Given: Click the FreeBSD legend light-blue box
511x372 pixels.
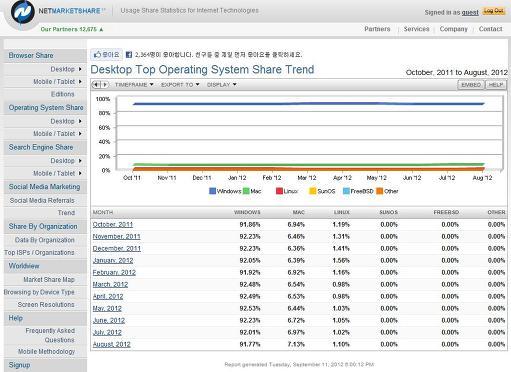Looking at the screenshot, I should [346, 191].
